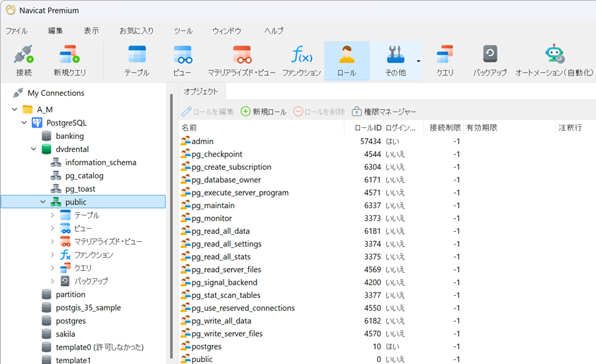
Task: Open the 表示 menu
Action: tap(91, 31)
